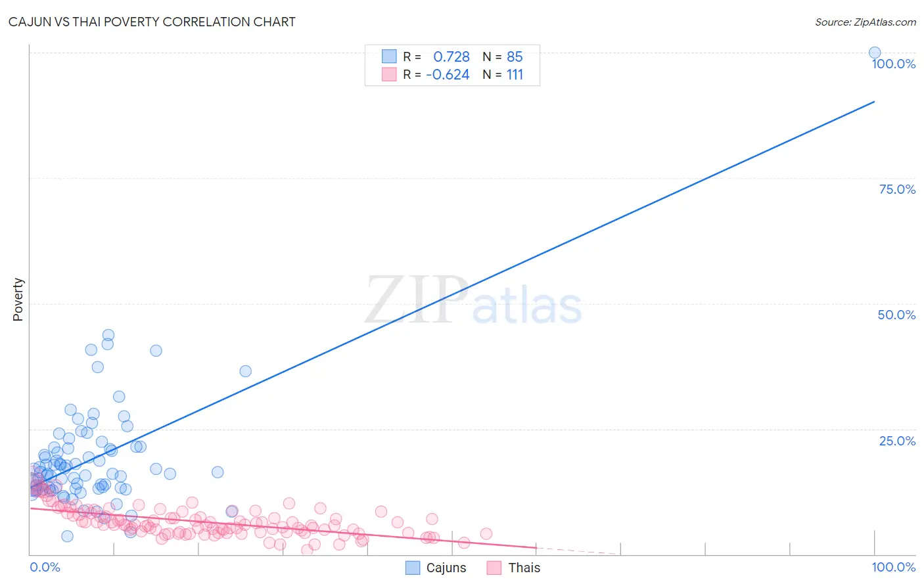Click the pink R = -0.624 swatch
Screen dimensions: 924x586
click(389, 74)
